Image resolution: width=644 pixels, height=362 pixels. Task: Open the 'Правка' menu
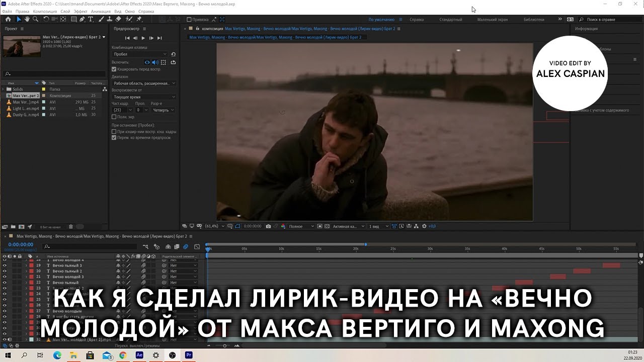(x=22, y=11)
